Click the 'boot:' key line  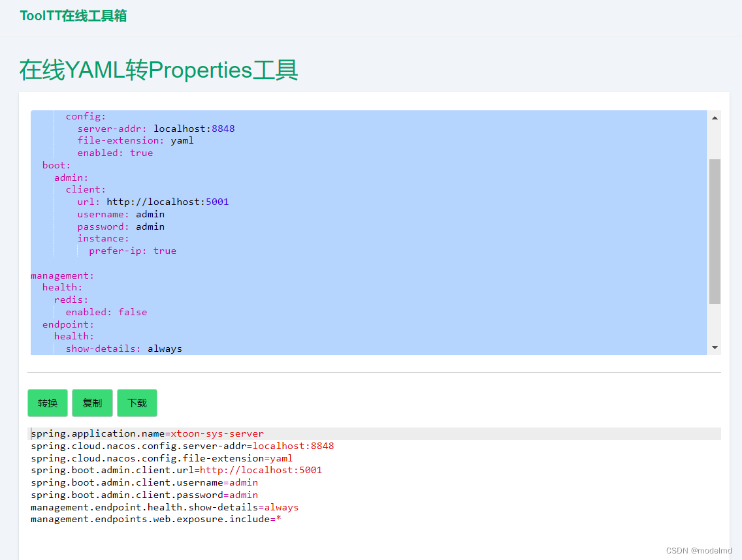point(56,165)
